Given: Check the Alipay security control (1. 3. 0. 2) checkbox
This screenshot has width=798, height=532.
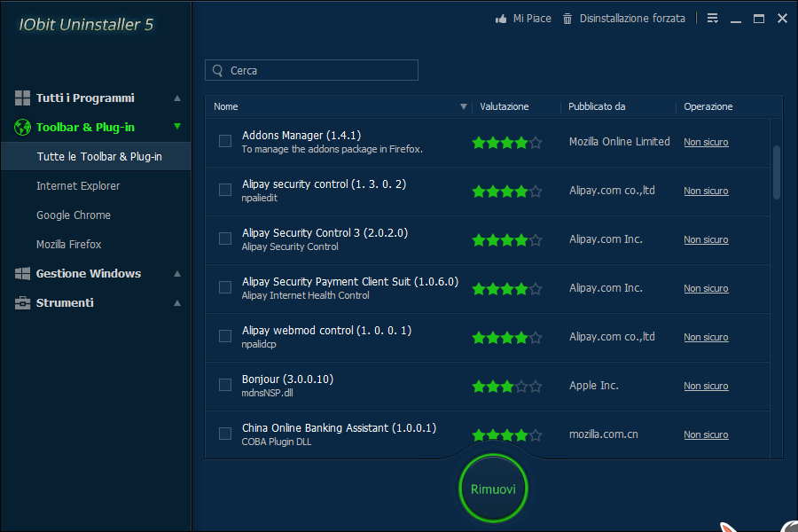Looking at the screenshot, I should [x=225, y=190].
